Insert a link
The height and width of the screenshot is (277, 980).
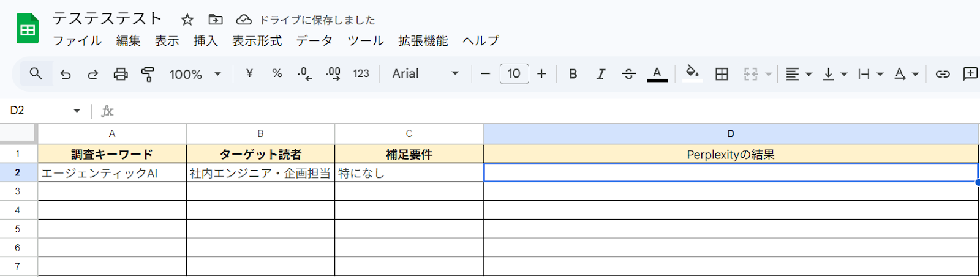[x=943, y=73]
